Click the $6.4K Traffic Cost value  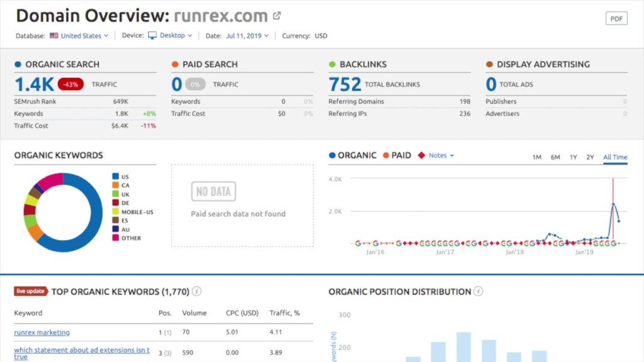coord(120,126)
